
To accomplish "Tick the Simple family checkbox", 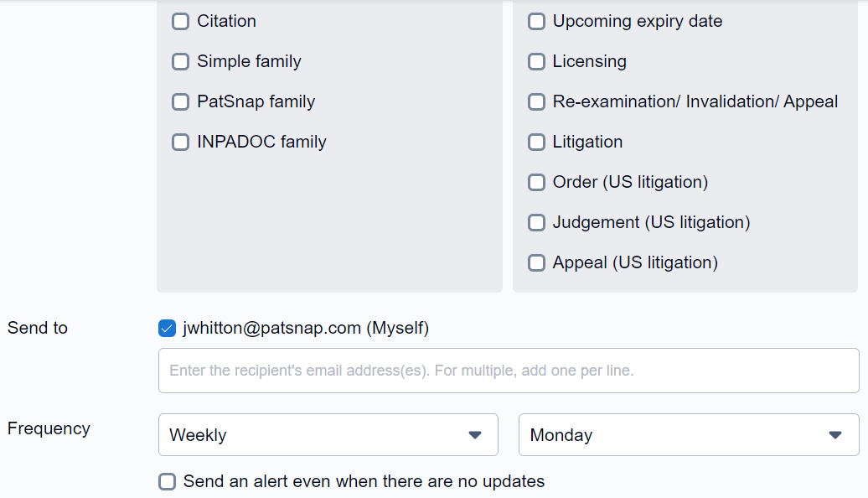I will point(180,62).
